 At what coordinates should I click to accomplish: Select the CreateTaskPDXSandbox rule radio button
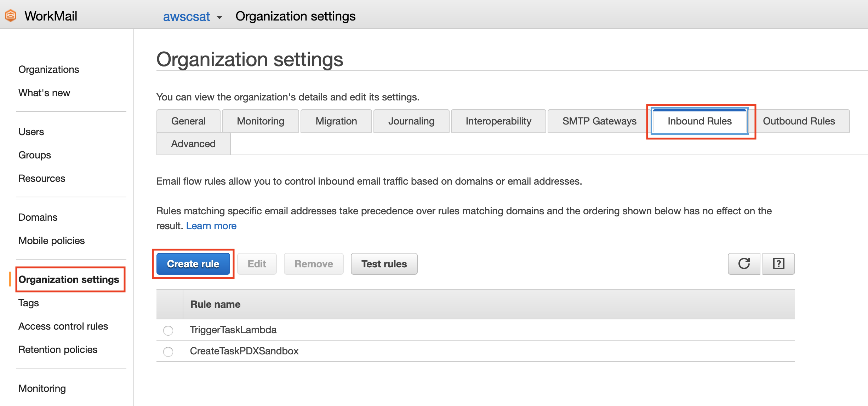[168, 352]
